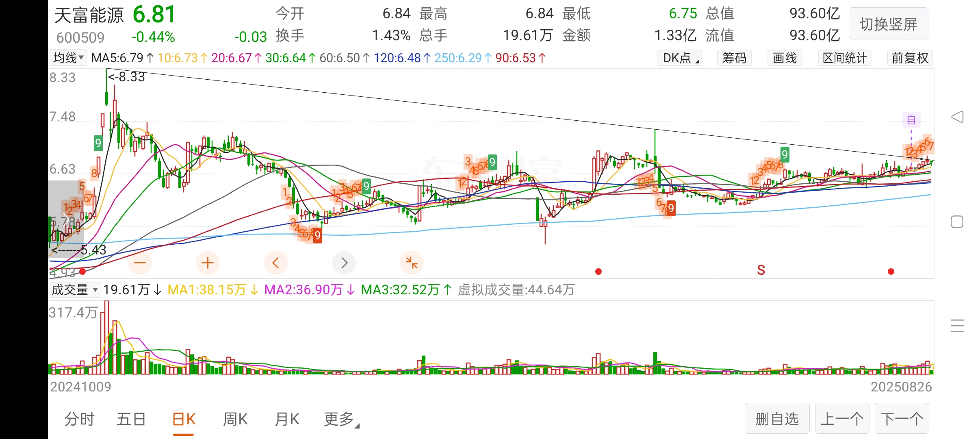Switch to 五日 tab
Viewport: 980px width, 439px height.
pyautogui.click(x=131, y=419)
